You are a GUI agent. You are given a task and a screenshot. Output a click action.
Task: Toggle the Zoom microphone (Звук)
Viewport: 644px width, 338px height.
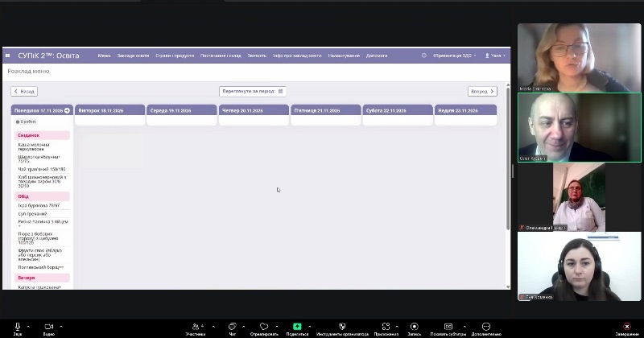[x=17, y=328]
